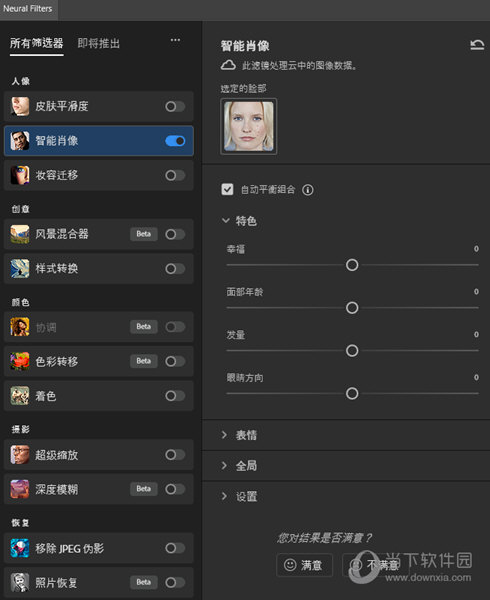Click the Beta badge on 色彩转移

(144, 361)
